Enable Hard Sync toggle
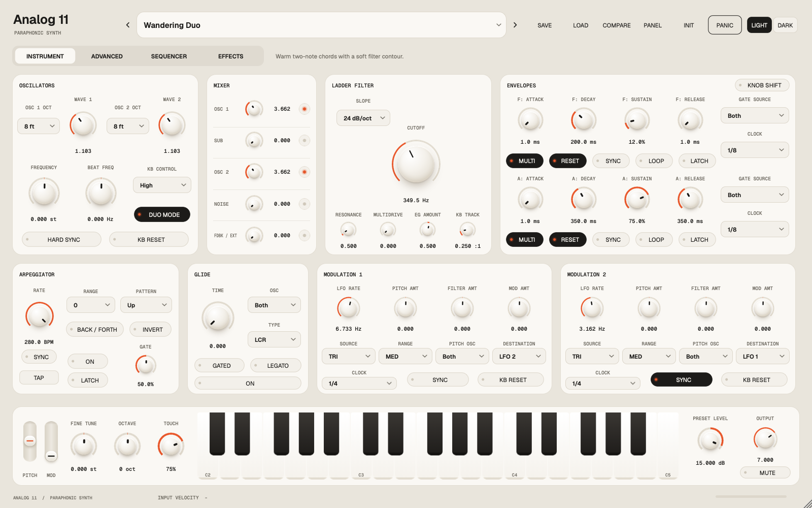 61,239
